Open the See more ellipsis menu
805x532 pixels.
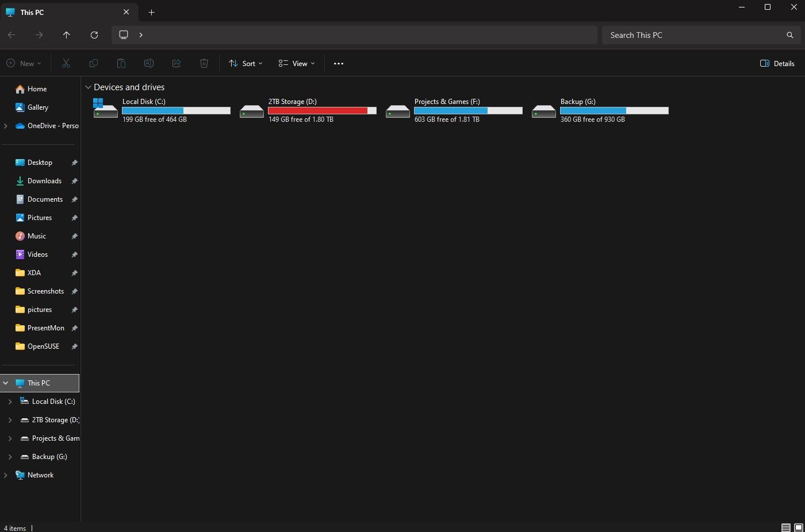coord(339,63)
